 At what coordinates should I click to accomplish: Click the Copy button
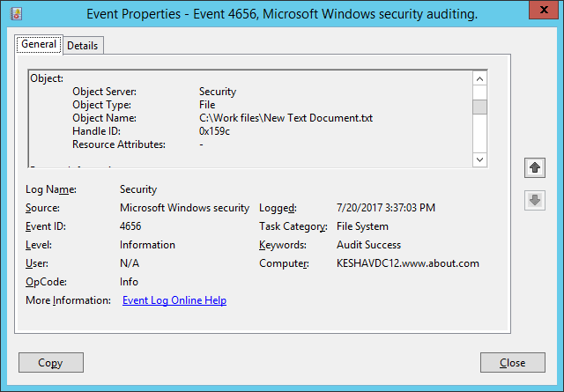(x=51, y=363)
